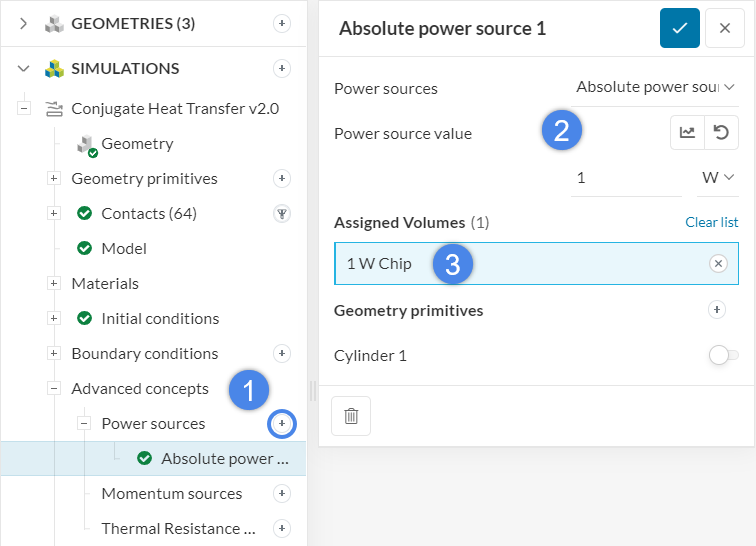This screenshot has width=756, height=546.
Task: Click the Advanced concepts label
Action: pyautogui.click(x=140, y=389)
